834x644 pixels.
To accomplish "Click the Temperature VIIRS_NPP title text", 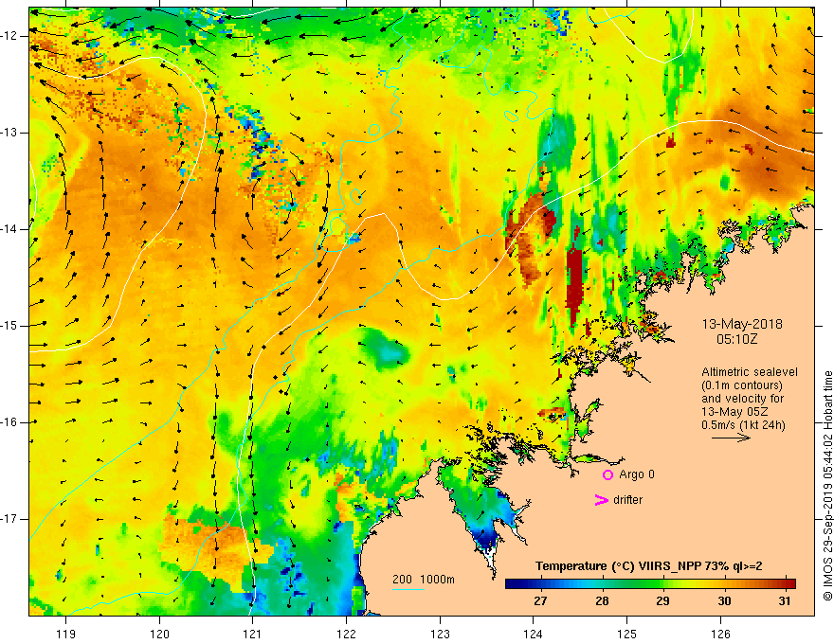I will pyautogui.click(x=649, y=566).
